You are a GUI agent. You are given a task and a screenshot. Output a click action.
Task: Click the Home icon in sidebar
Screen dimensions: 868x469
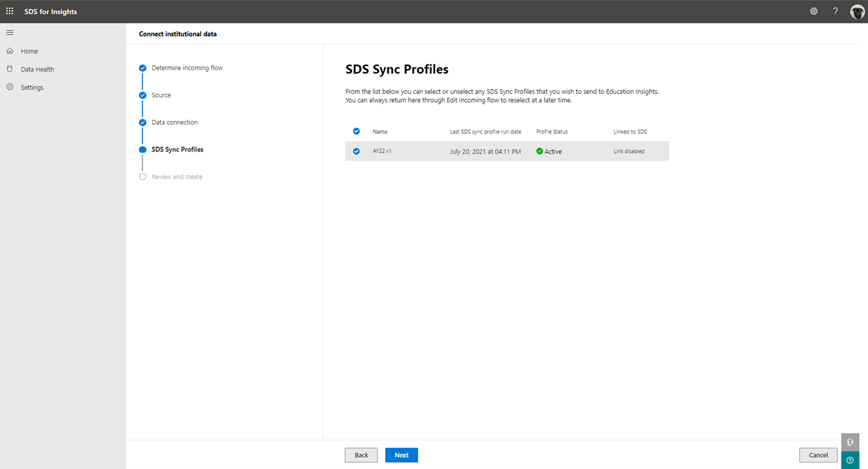[10, 51]
